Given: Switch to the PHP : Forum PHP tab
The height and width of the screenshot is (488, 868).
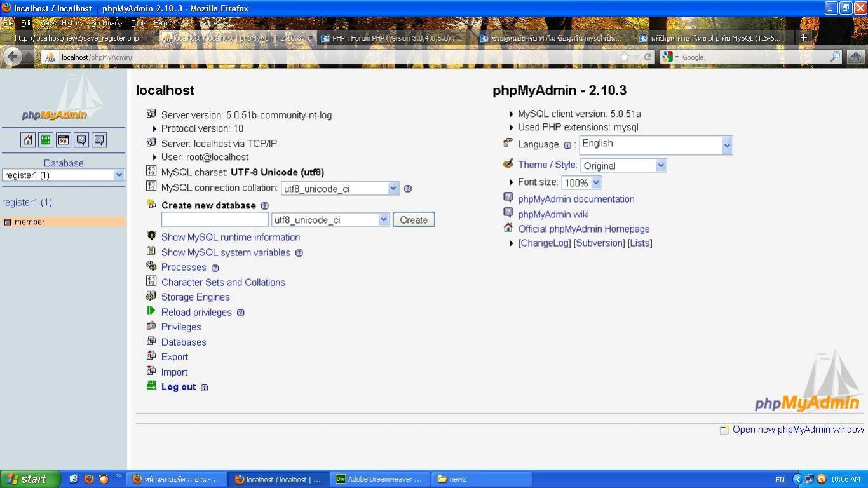Looking at the screenshot, I should pos(395,38).
